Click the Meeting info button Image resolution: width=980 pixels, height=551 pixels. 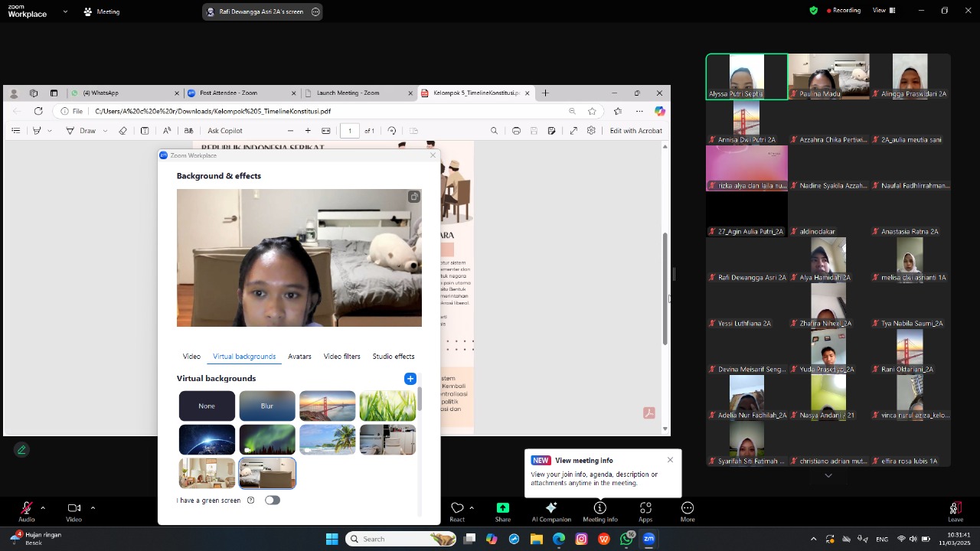click(x=600, y=509)
